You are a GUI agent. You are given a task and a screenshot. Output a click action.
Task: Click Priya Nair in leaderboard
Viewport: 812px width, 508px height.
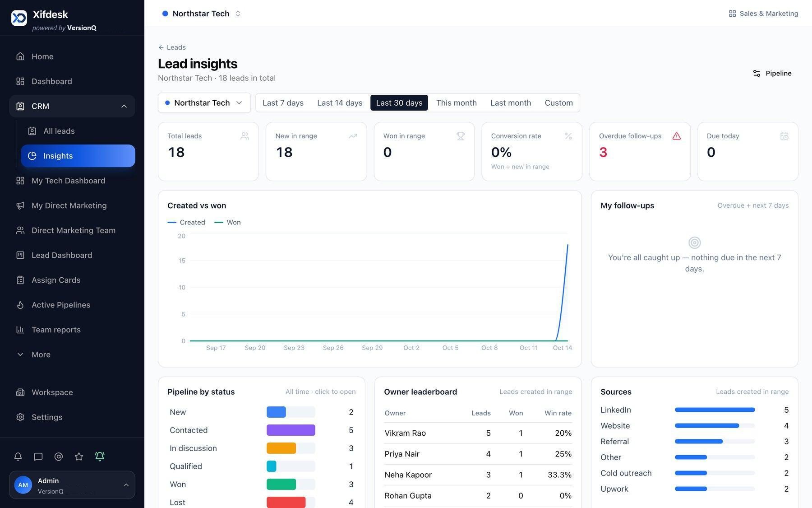(x=402, y=454)
